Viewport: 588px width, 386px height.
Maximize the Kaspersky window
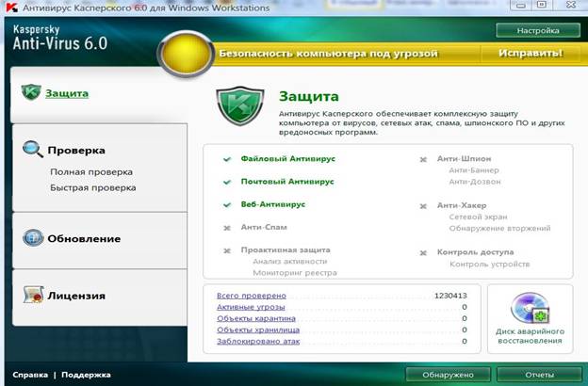[542, 6]
